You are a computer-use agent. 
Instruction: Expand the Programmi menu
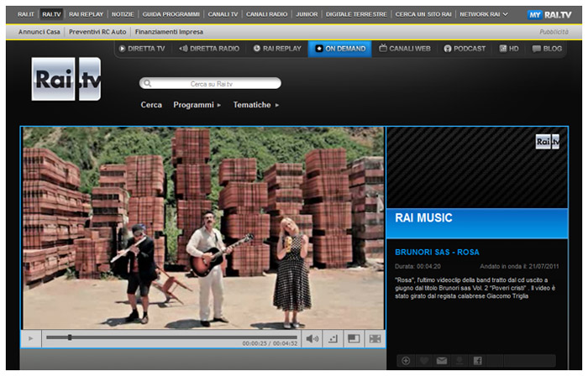click(x=197, y=105)
